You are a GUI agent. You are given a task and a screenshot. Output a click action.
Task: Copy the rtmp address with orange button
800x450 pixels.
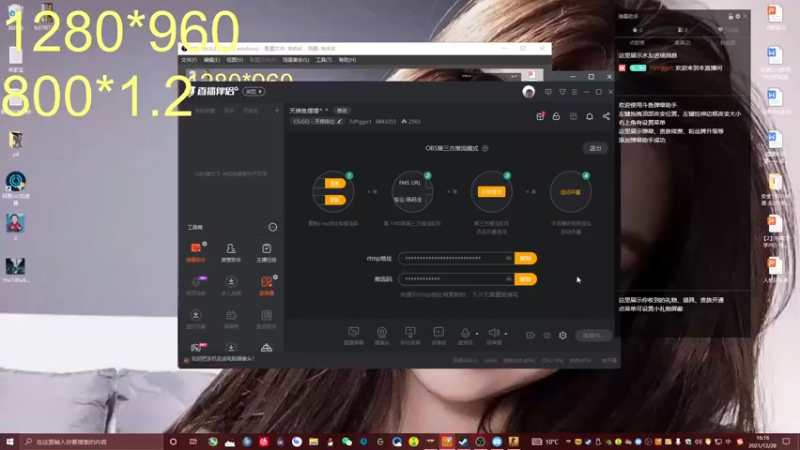[526, 258]
